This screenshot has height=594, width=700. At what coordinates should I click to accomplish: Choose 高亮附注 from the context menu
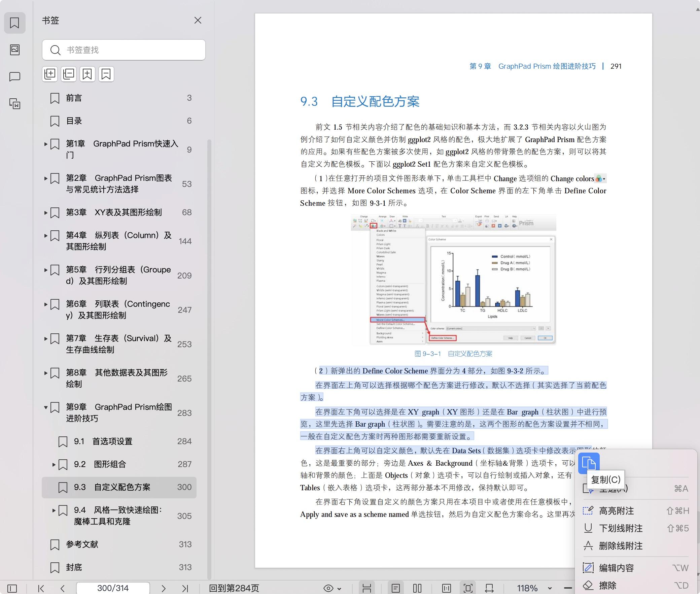(616, 511)
